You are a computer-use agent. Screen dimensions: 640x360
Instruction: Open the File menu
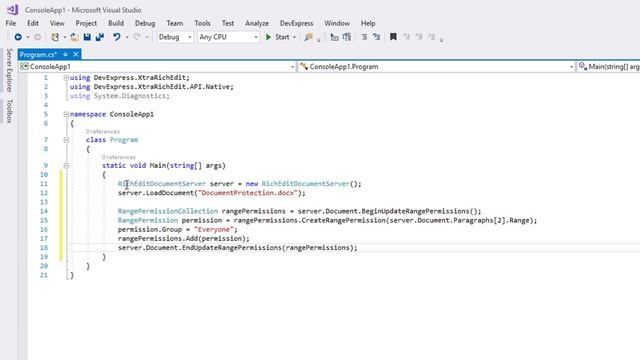(11, 23)
